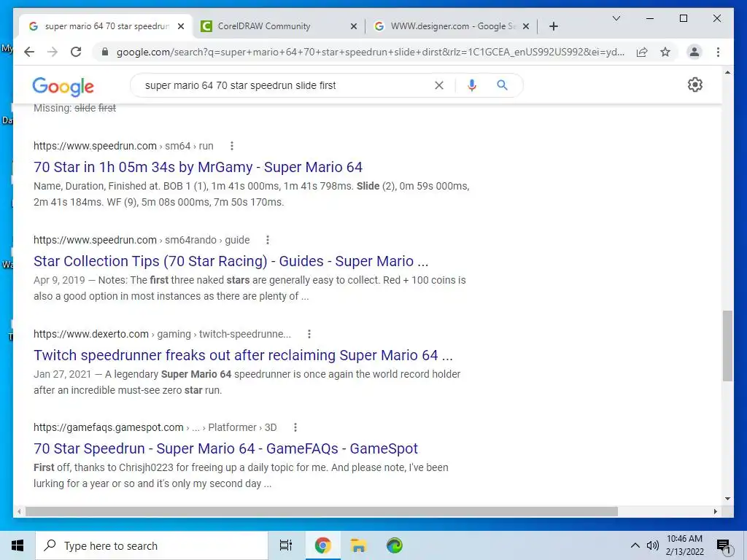The height and width of the screenshot is (560, 747).
Task: Open '70 Star in 1h 05m 34s by MrGamy' result
Action: pyautogui.click(x=198, y=167)
